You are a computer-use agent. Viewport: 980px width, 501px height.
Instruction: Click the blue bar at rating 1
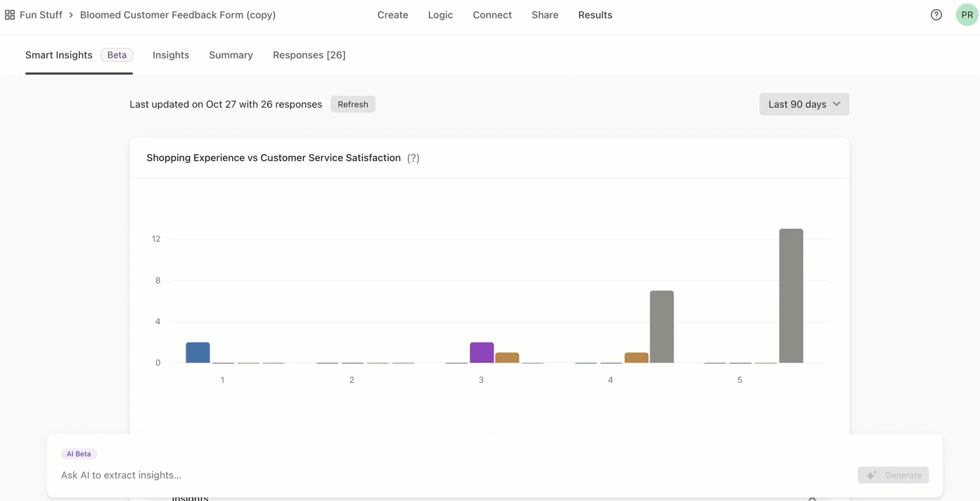pos(198,353)
